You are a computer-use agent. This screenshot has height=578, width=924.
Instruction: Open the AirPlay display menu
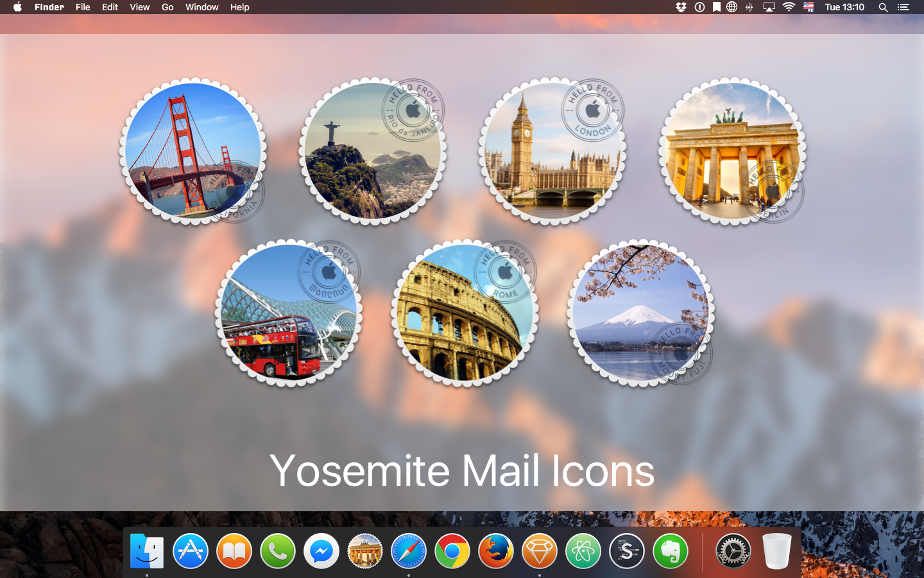pos(769,7)
